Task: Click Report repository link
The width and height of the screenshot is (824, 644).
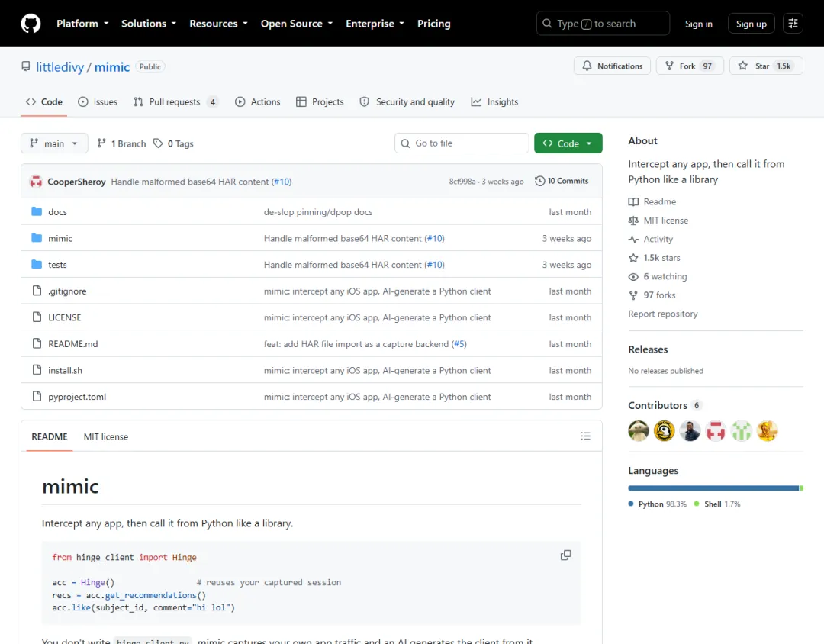Action: [663, 314]
